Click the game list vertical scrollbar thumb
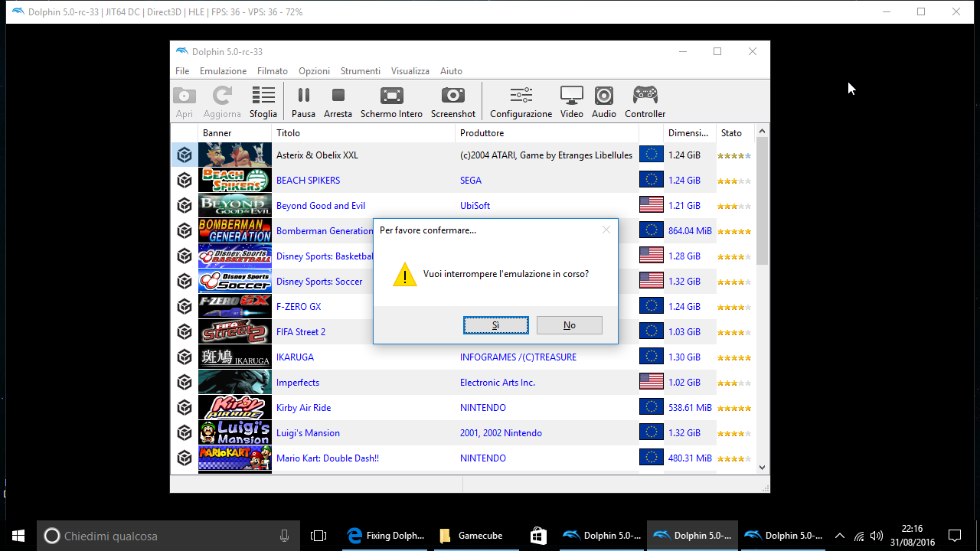980x551 pixels. point(763,201)
